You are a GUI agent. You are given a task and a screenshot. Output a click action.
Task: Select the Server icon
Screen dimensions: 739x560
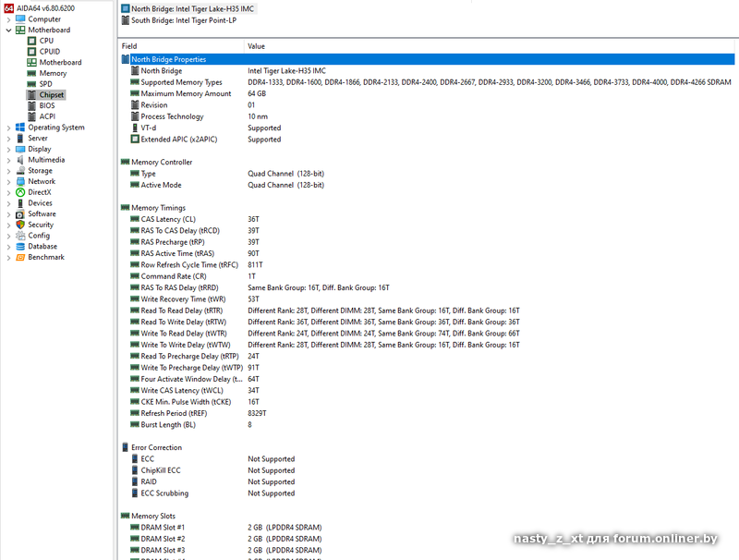pos(20,138)
